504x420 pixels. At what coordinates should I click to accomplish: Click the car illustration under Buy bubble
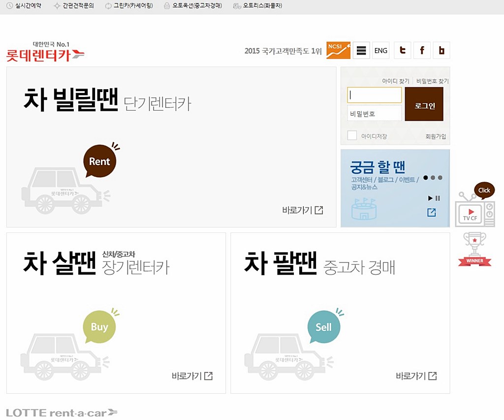coord(64,356)
